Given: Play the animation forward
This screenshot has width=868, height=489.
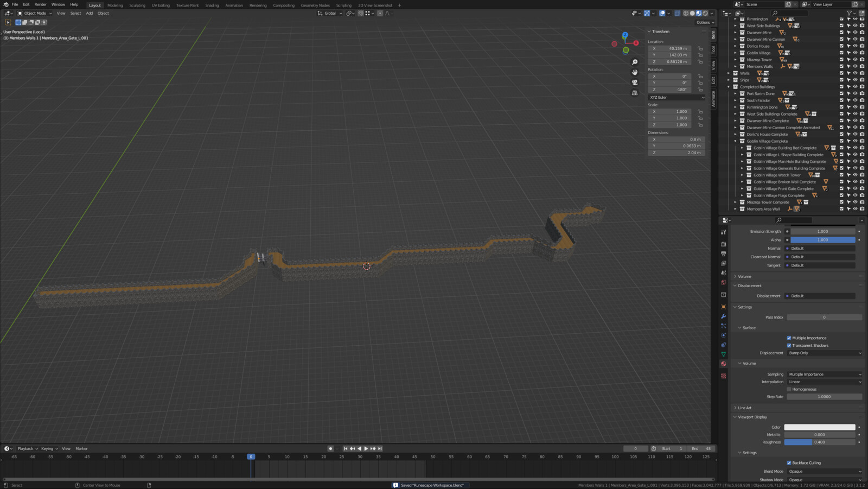Looking at the screenshot, I should [366, 449].
